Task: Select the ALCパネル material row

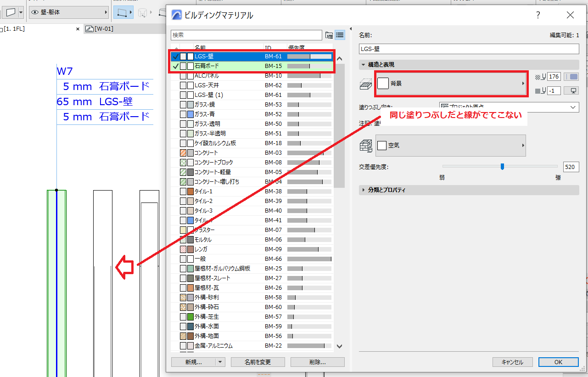Action: (x=252, y=76)
